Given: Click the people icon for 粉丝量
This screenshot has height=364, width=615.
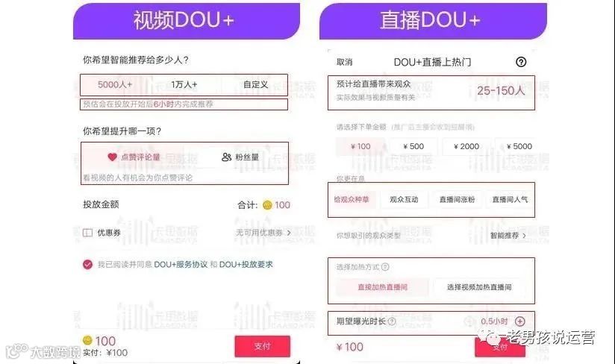Looking at the screenshot, I should 226,157.
